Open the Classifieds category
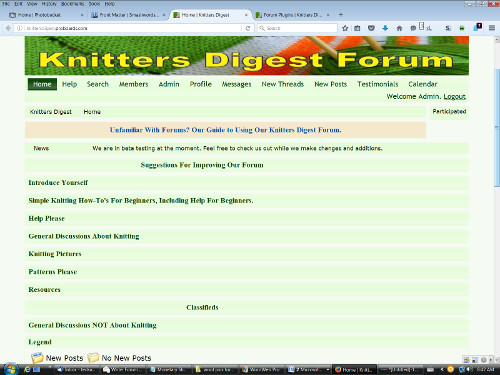This screenshot has width=500, height=375. tap(202, 307)
